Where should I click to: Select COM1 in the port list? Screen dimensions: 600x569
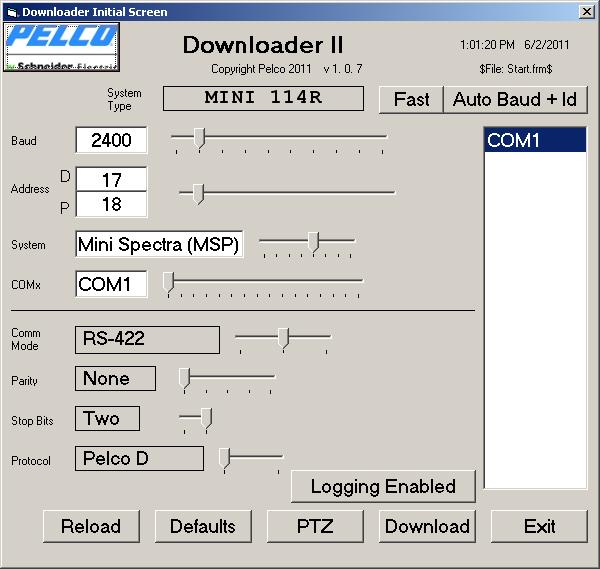pos(535,140)
